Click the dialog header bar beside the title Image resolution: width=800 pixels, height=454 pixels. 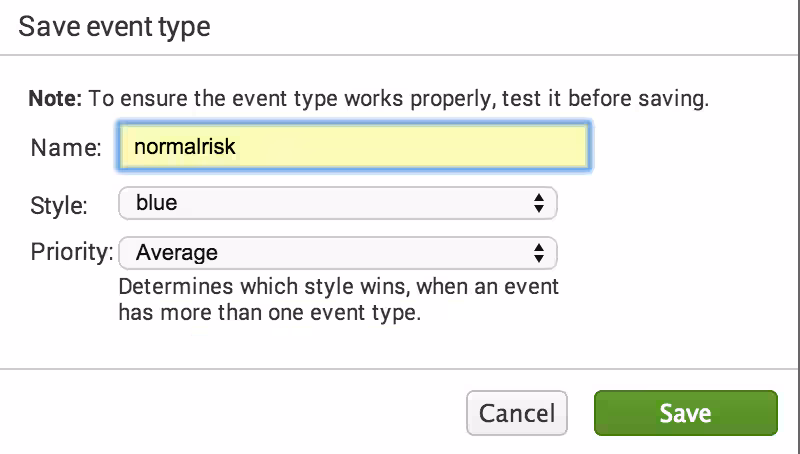(500, 27)
